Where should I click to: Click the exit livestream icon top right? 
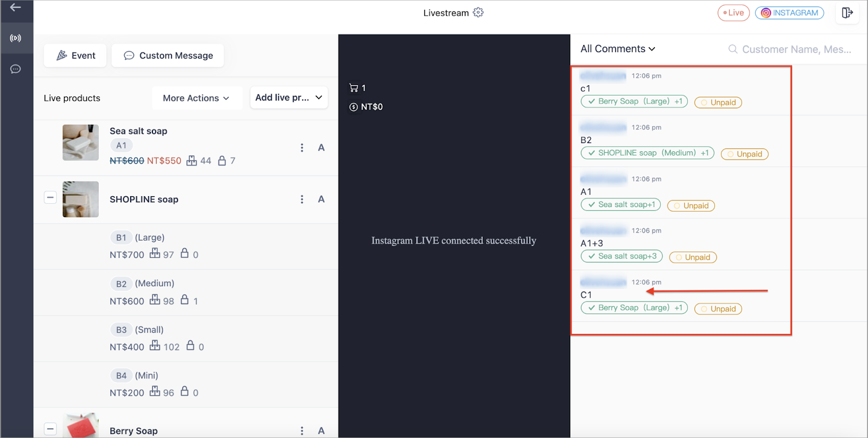[x=847, y=12]
